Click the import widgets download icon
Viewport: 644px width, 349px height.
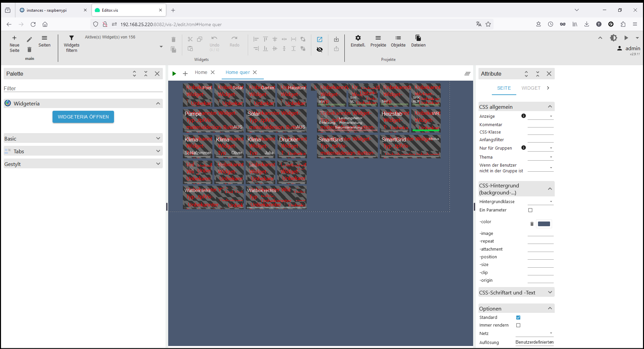tap(336, 39)
